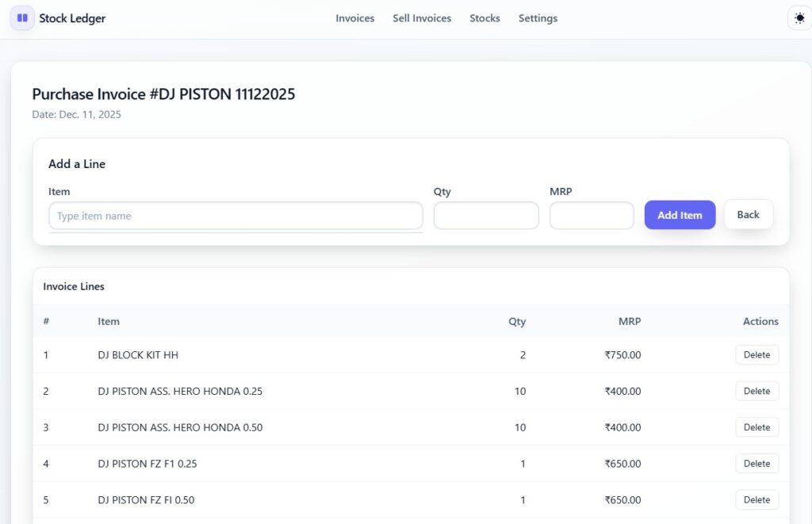Delete DJ PISTON ASS. HERO HONDA 0.50

(756, 427)
